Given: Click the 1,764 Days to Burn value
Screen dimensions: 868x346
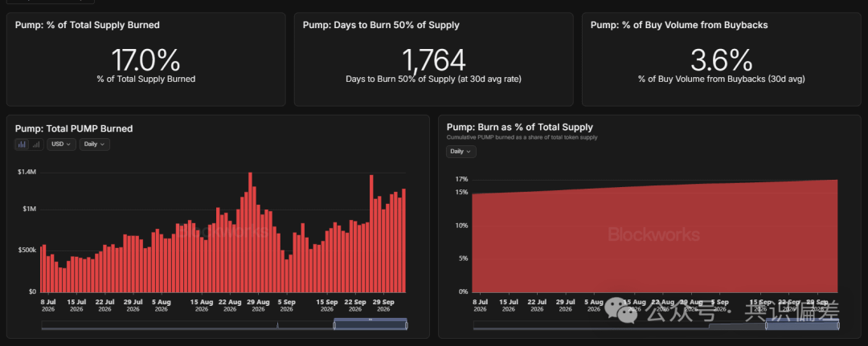Looking at the screenshot, I should tap(433, 60).
